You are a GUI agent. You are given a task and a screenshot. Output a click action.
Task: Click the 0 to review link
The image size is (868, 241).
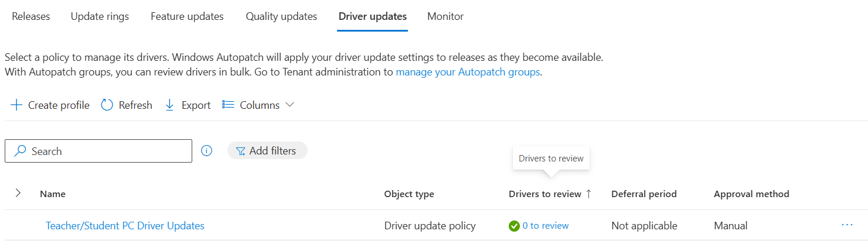[545, 226]
